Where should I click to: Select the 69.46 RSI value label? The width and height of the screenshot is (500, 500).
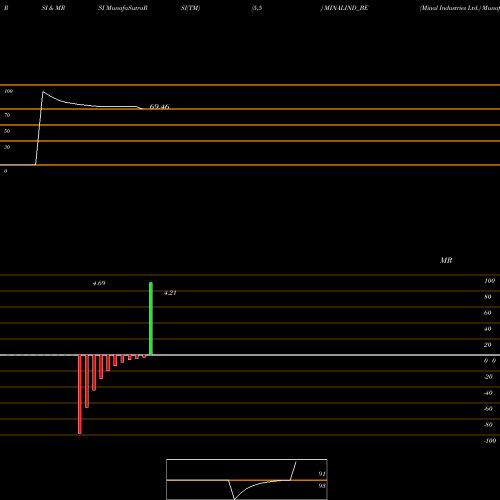pyautogui.click(x=159, y=107)
